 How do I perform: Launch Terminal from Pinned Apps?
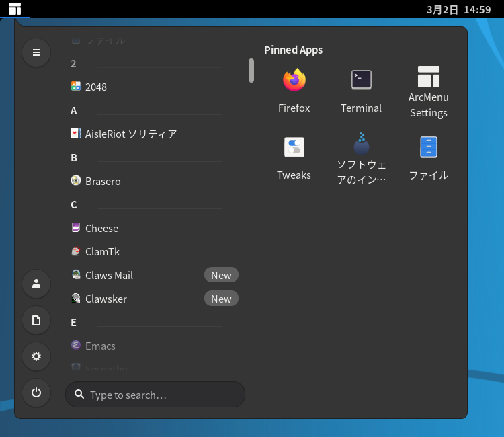(x=362, y=91)
